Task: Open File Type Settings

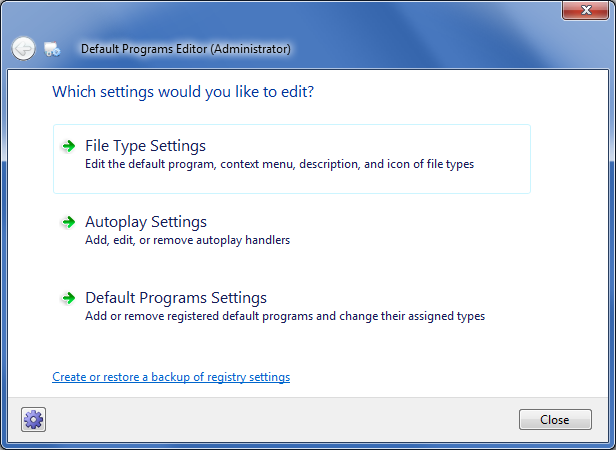Action: (x=146, y=146)
